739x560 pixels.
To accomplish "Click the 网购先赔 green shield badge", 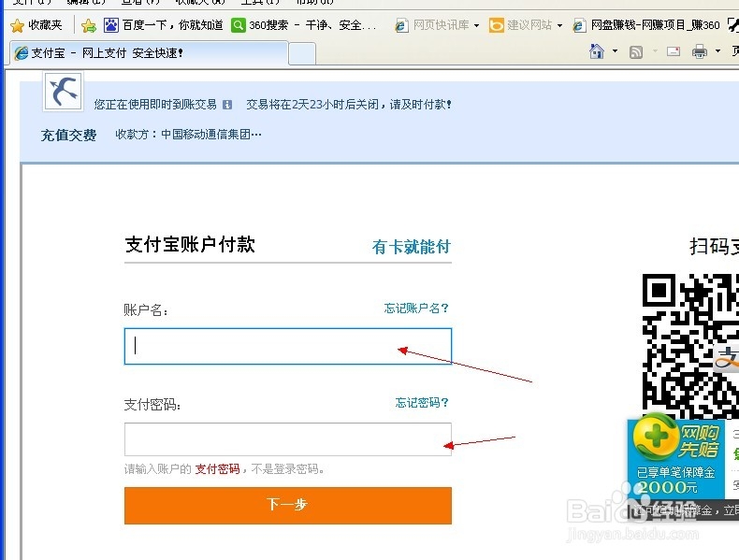I will [655, 437].
